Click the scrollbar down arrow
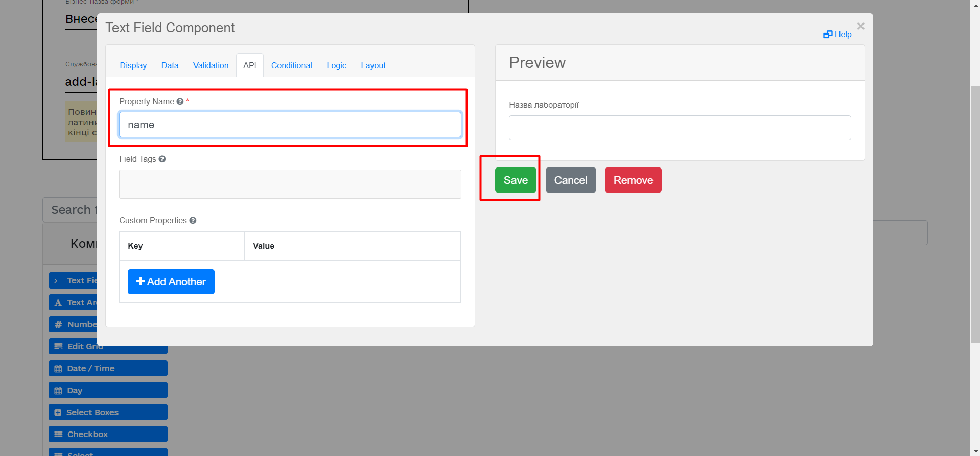Screen dimensions: 980x456 click(975, 451)
